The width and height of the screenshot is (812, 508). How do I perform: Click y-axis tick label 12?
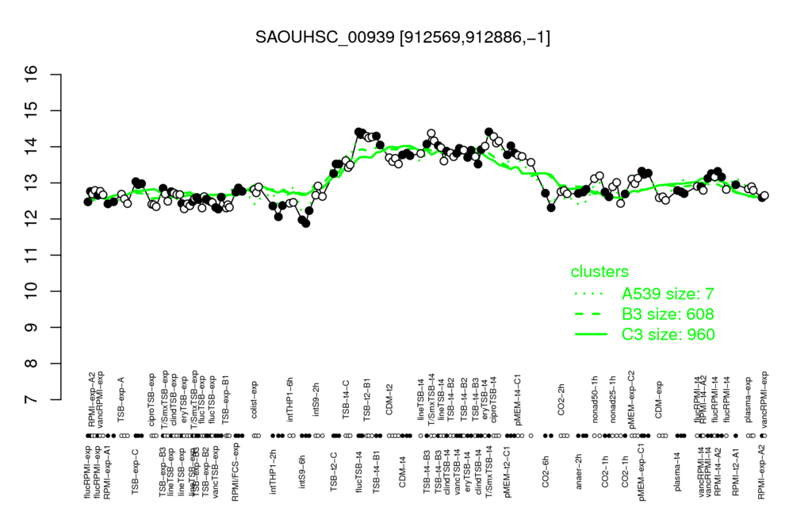(x=32, y=219)
